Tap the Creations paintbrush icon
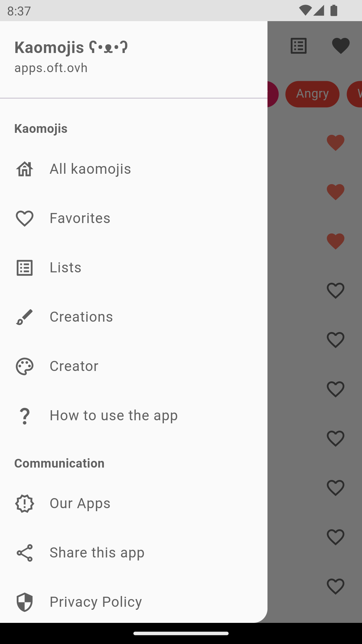Image resolution: width=362 pixels, height=644 pixels. (24, 317)
